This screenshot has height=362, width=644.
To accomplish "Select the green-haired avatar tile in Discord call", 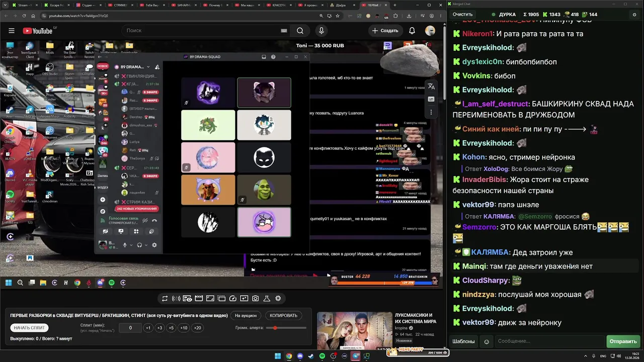I will point(208,125).
